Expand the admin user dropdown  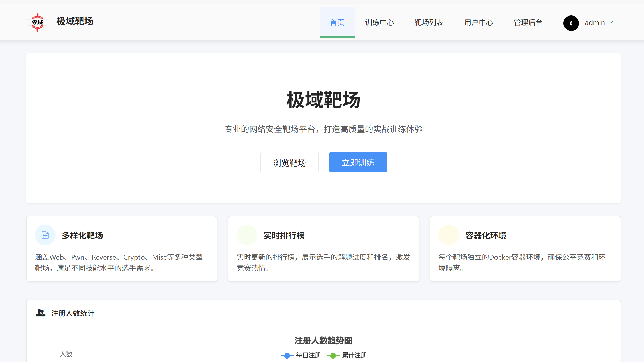click(594, 23)
